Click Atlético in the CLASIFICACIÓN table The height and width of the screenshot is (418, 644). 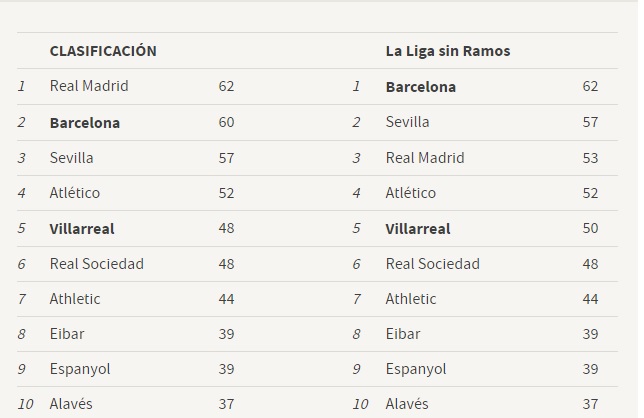[75, 193]
